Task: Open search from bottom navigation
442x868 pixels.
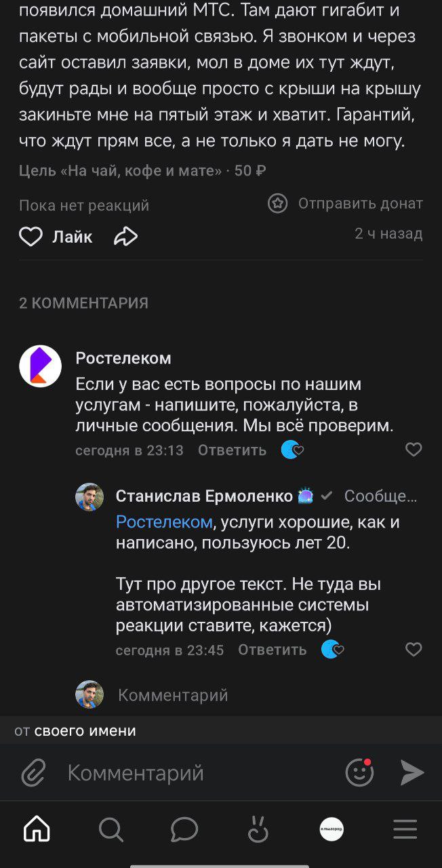Action: pos(110,829)
